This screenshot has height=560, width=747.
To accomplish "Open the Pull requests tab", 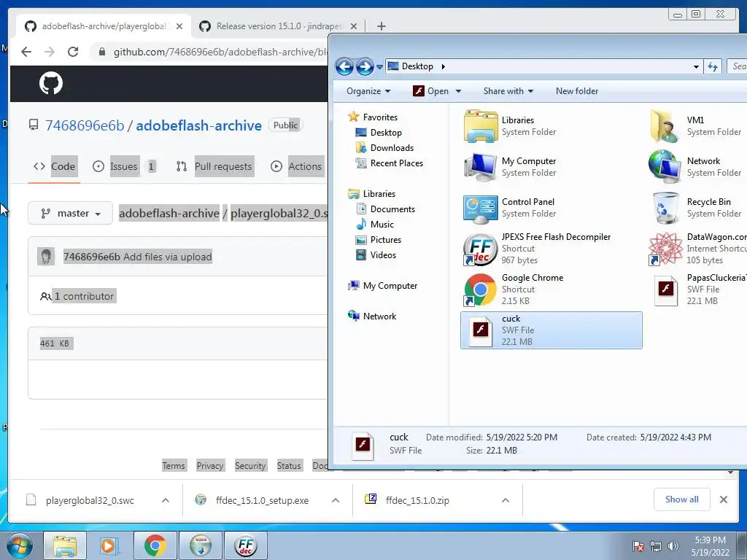I will (214, 166).
